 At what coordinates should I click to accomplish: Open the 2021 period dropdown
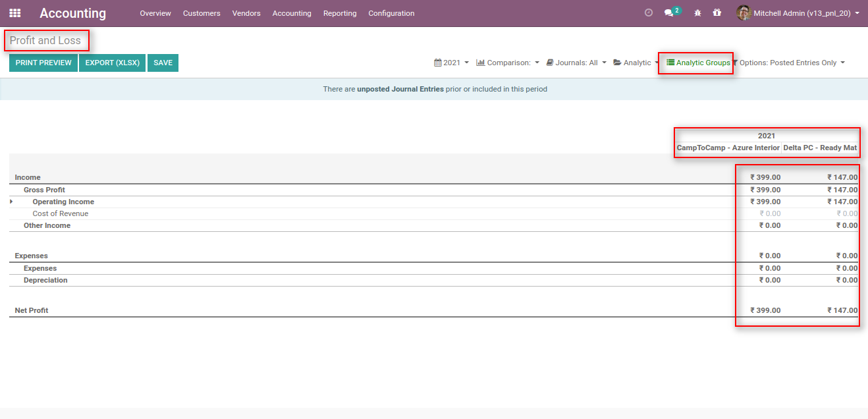[x=451, y=62]
